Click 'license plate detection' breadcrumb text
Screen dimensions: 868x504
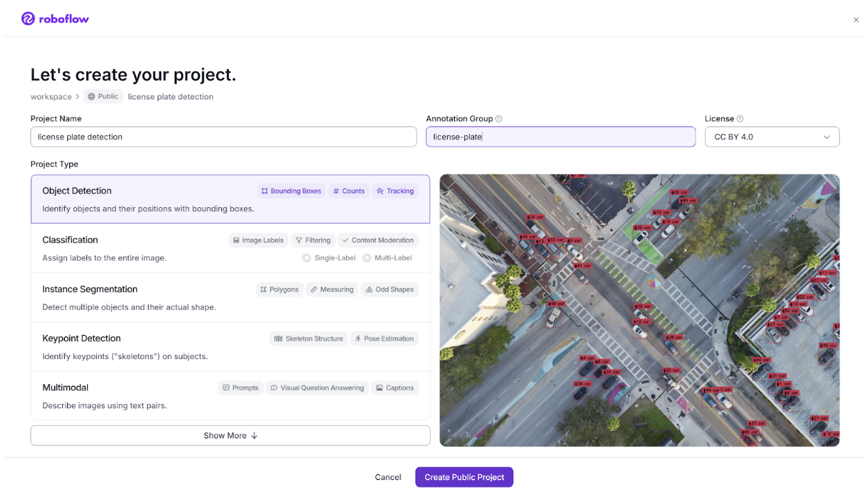(171, 97)
